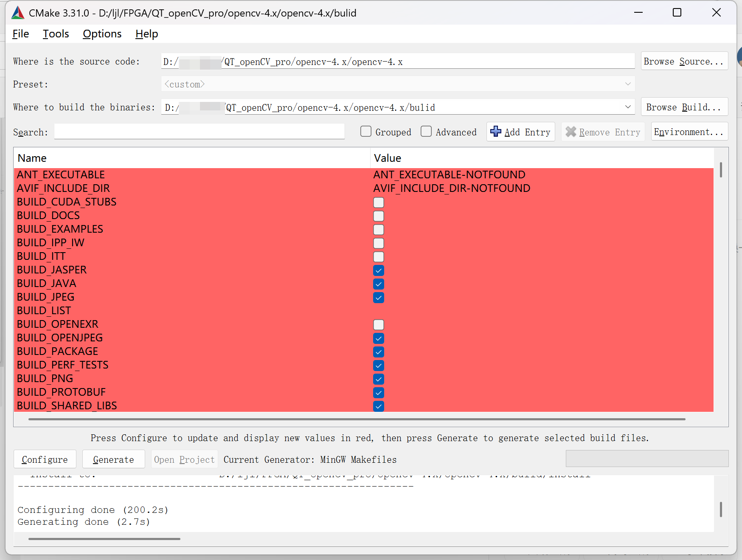The image size is (742, 560).
Task: Check the BUILD_ITT option
Action: (x=379, y=257)
